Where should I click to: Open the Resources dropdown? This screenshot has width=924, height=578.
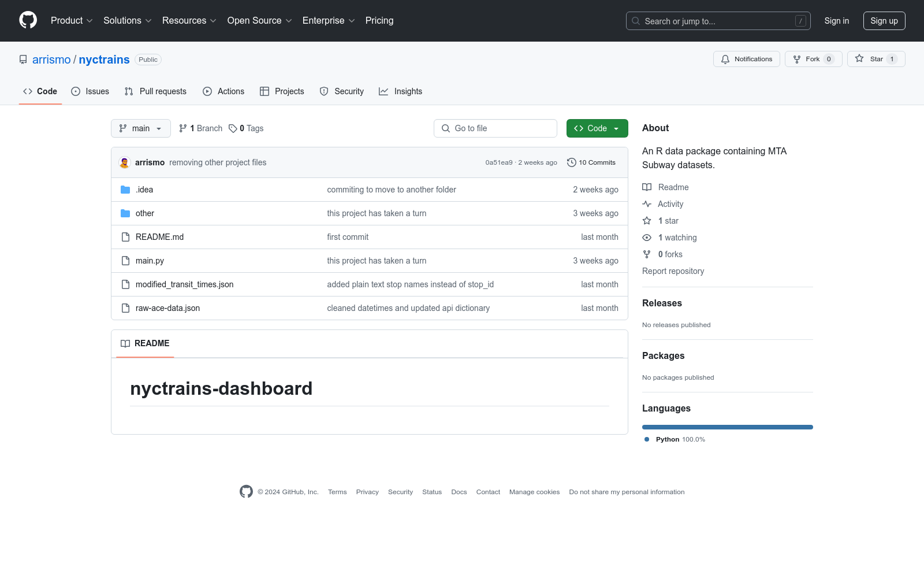click(x=189, y=21)
